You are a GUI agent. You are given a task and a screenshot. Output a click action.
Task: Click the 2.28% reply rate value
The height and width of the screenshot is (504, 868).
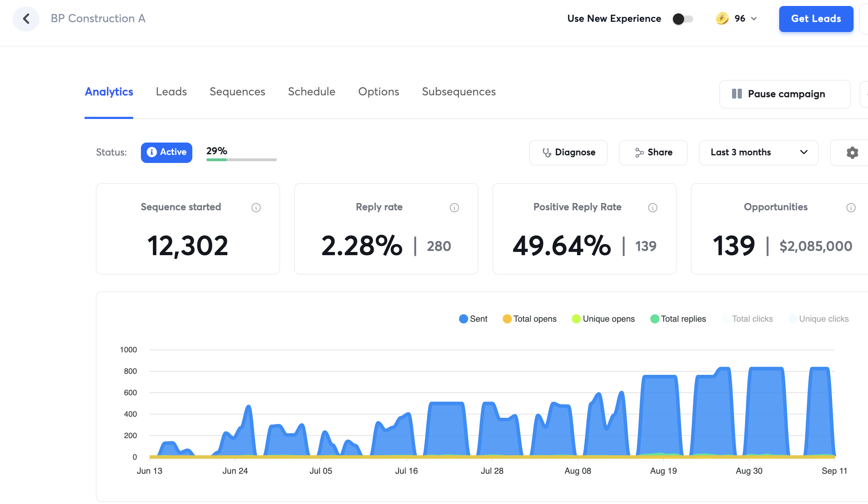362,246
